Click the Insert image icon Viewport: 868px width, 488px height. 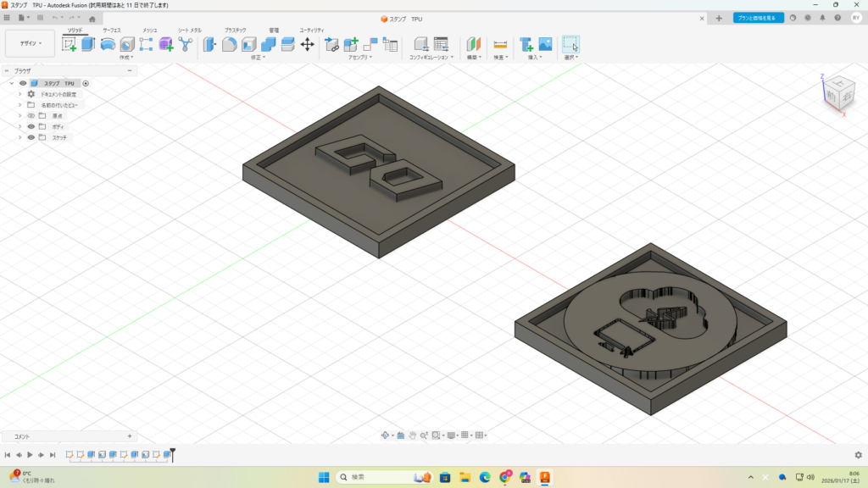[x=545, y=44]
